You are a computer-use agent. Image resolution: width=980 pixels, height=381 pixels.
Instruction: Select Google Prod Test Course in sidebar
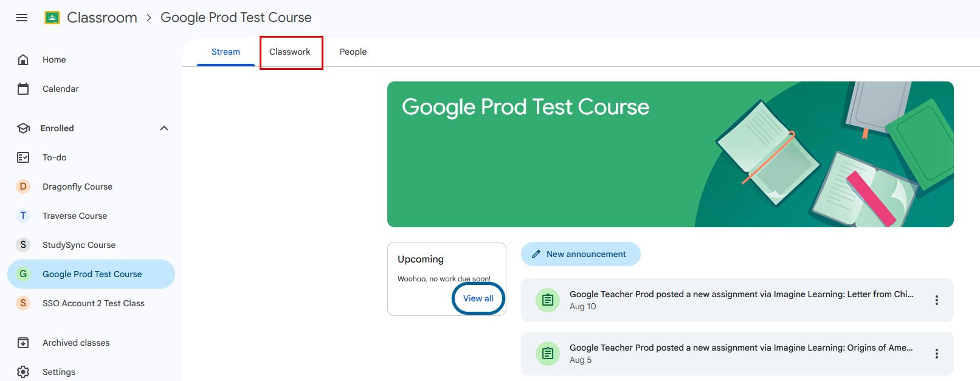tap(91, 274)
